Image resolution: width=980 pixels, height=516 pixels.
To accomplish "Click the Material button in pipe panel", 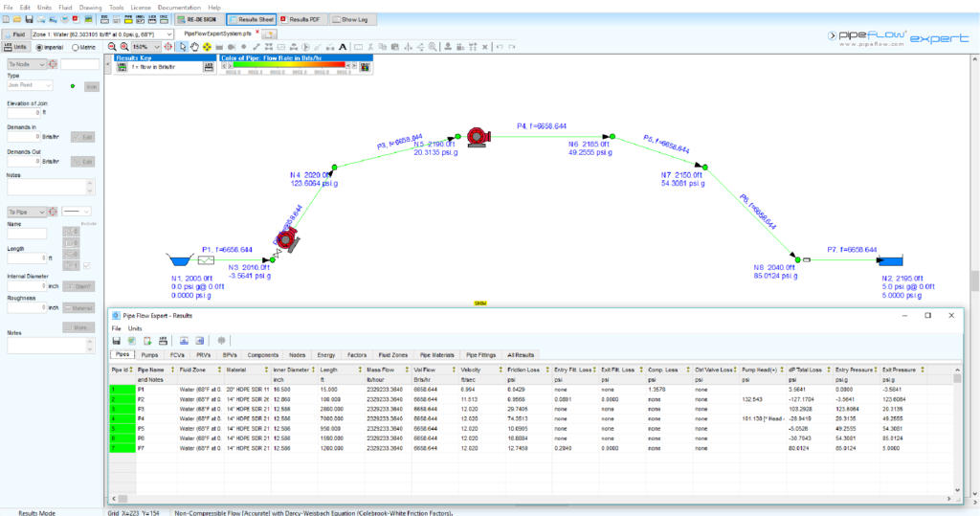I will [x=78, y=307].
